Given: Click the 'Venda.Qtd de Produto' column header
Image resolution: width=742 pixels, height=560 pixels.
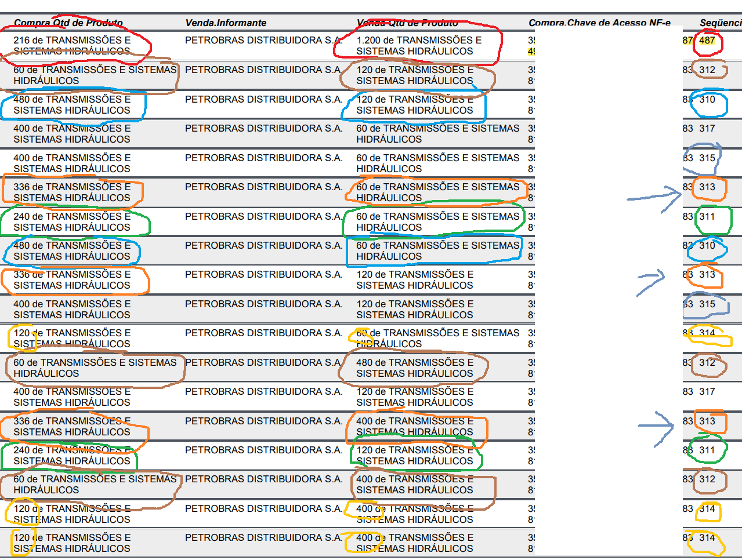Looking at the screenshot, I should [x=407, y=23].
